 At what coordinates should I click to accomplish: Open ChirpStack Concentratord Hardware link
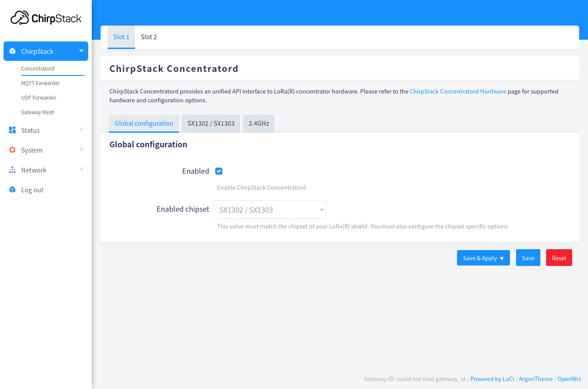coord(458,91)
